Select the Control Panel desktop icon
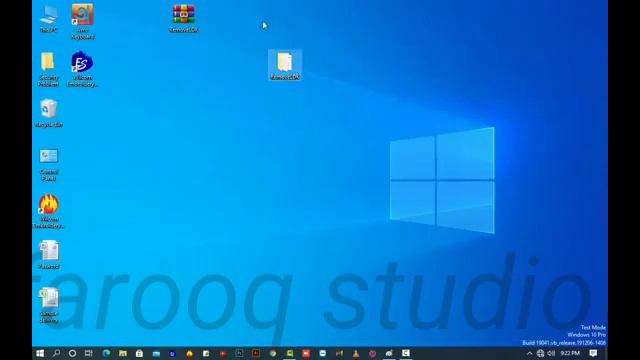Screen dimensions: 640x360 pos(49,164)
